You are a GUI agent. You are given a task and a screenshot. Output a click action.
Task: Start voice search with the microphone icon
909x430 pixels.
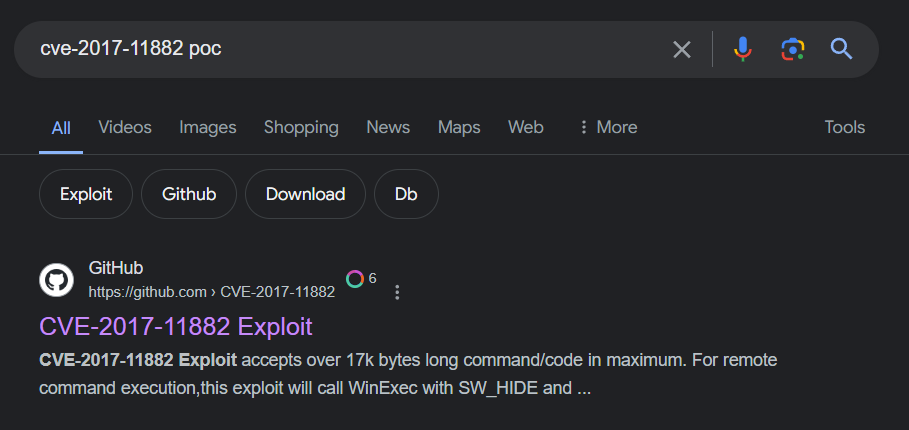pos(743,49)
